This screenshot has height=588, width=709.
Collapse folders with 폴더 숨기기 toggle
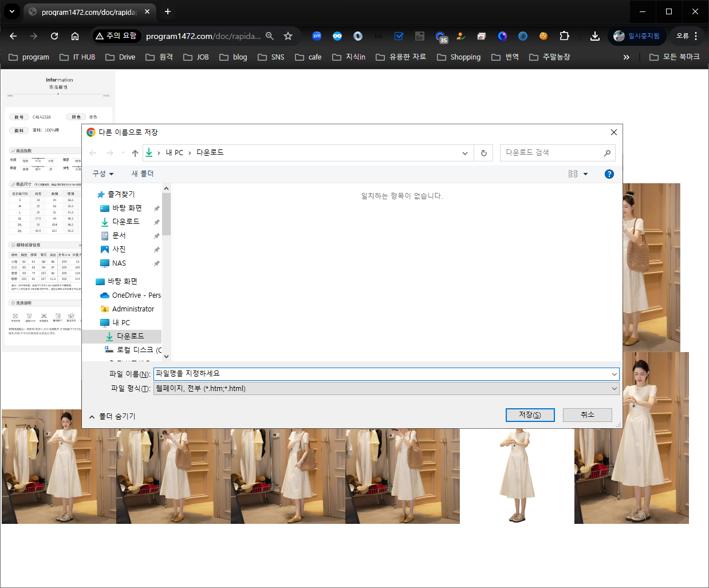tap(113, 416)
